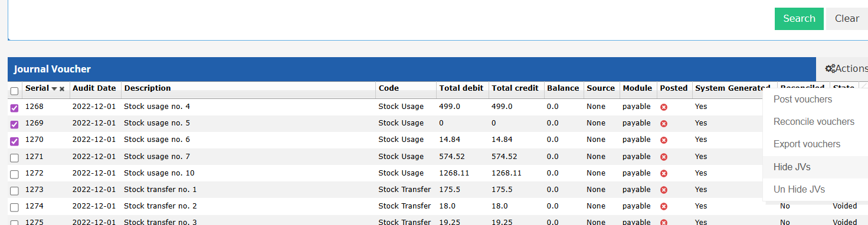Click total debit value 574.52
The width and height of the screenshot is (868, 225).
pos(452,157)
